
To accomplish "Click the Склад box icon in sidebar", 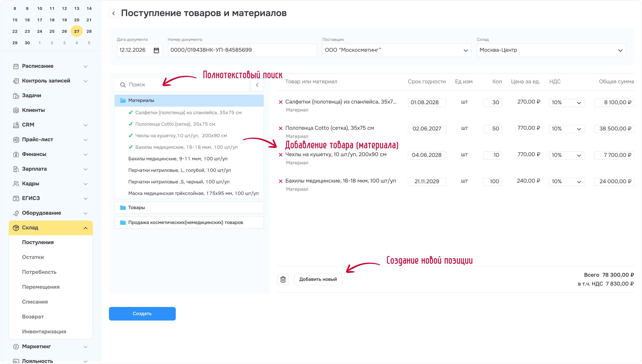I will click(x=16, y=228).
